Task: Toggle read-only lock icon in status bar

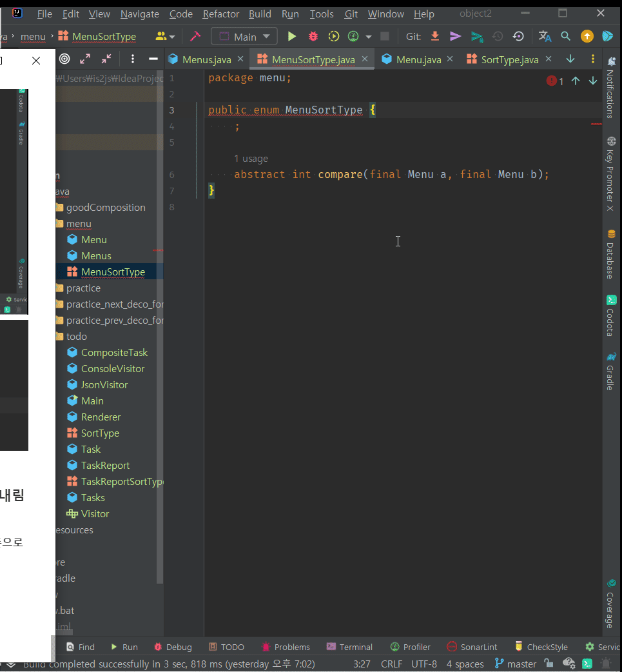Action: pyautogui.click(x=549, y=664)
